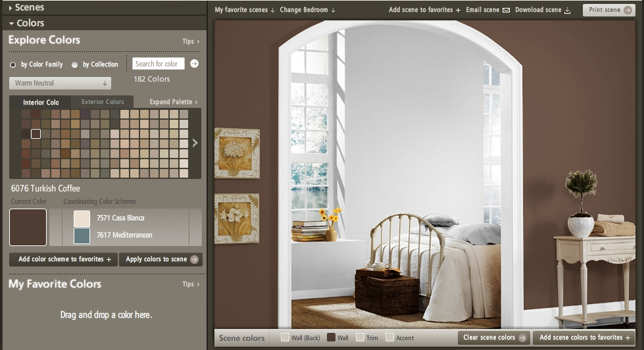Click Add color scheme to favorites
Screen dimensions: 644x350
click(64, 259)
